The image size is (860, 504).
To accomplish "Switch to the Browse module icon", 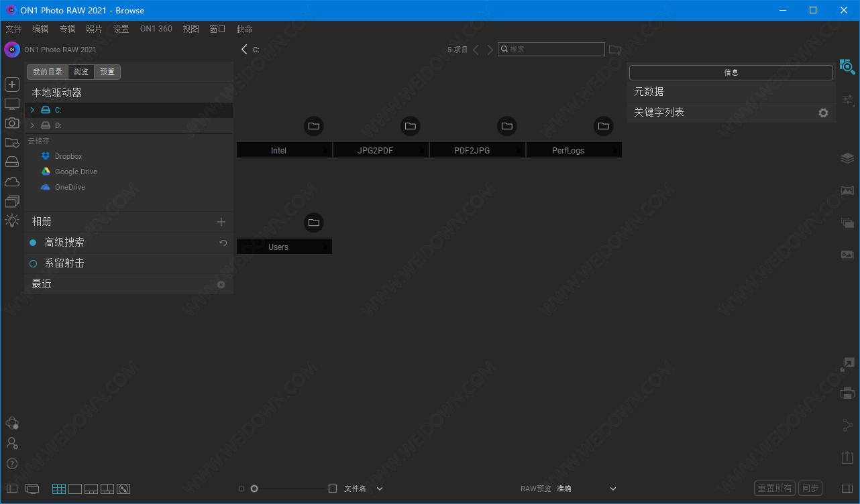I will pyautogui.click(x=847, y=66).
